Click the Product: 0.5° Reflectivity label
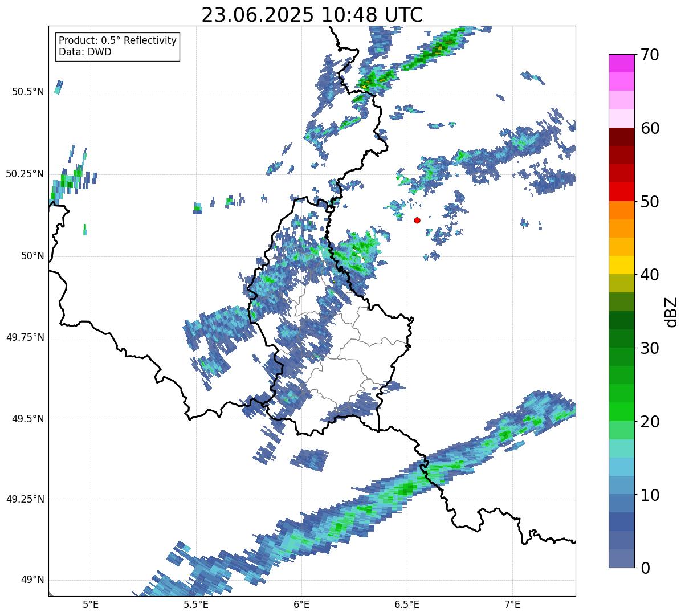Screen dimensions: 685x616 pos(118,40)
